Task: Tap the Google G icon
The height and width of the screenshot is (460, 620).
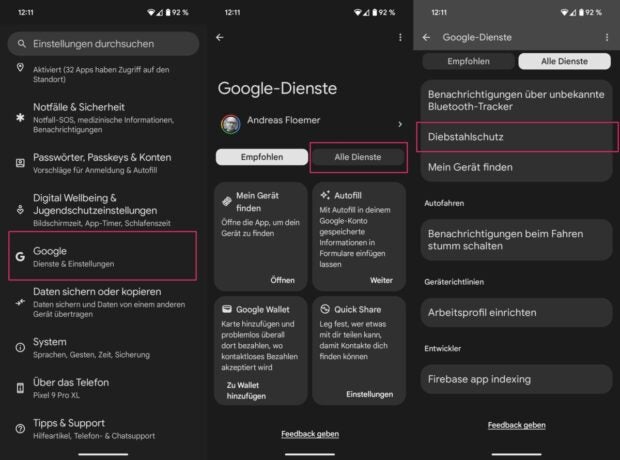Action: 20,257
